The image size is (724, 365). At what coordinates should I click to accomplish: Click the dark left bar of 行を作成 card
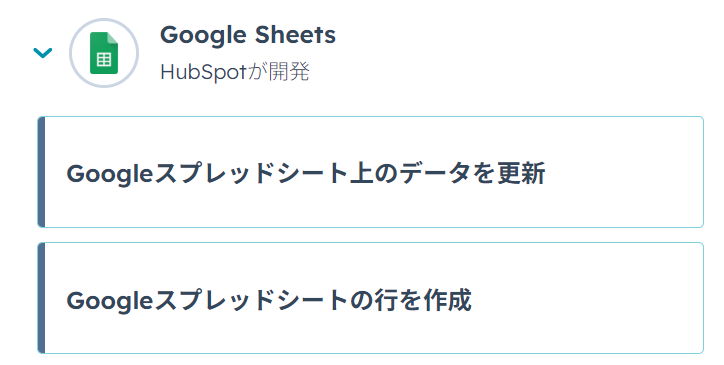41,298
